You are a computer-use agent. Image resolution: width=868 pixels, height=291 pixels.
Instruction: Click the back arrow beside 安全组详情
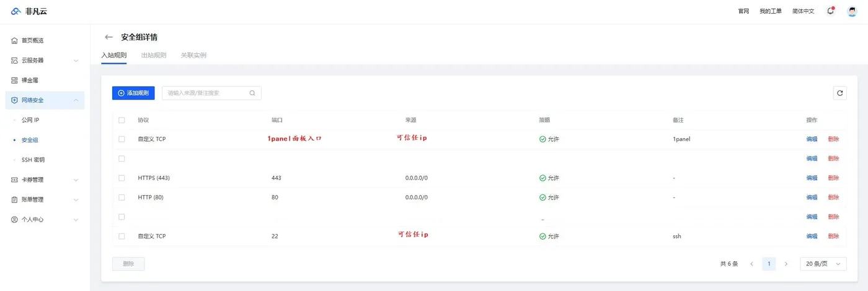[109, 37]
